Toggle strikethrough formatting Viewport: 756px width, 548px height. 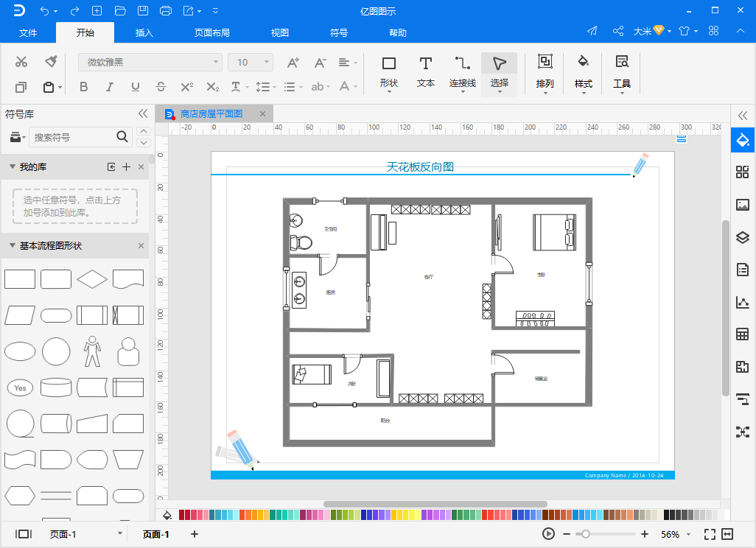tap(161, 87)
